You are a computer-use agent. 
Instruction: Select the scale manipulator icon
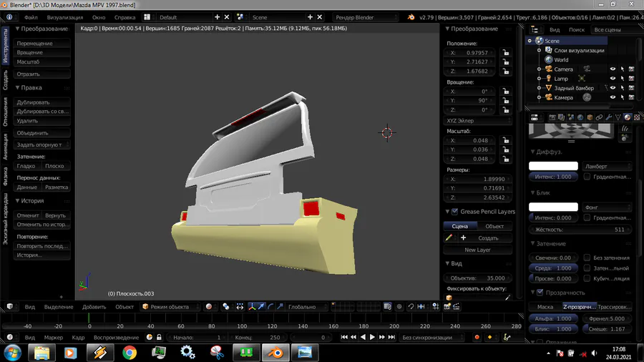[280, 307]
